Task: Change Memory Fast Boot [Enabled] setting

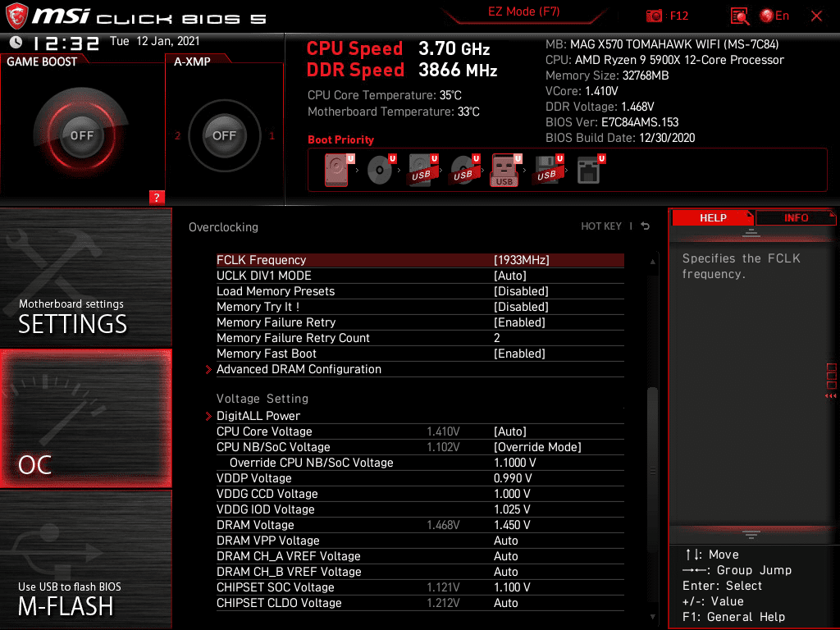Action: (420, 354)
